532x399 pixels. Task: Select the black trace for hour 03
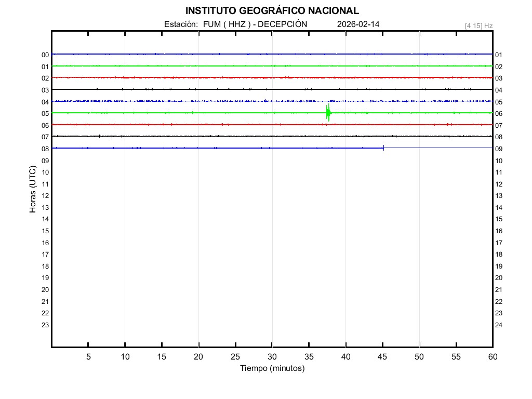pyautogui.click(x=208, y=89)
